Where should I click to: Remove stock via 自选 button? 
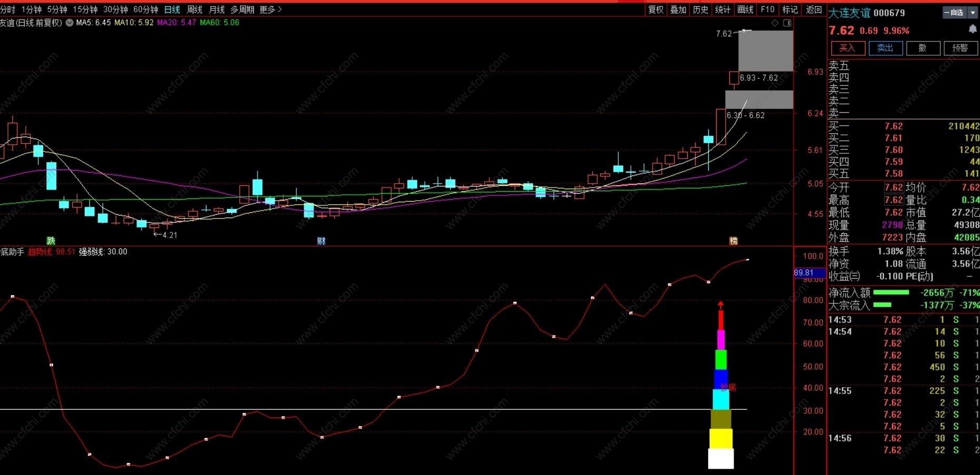point(955,13)
